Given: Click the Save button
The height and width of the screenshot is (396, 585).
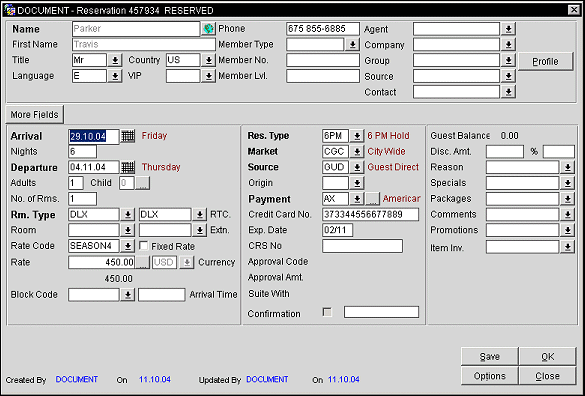Looking at the screenshot, I should [x=489, y=357].
